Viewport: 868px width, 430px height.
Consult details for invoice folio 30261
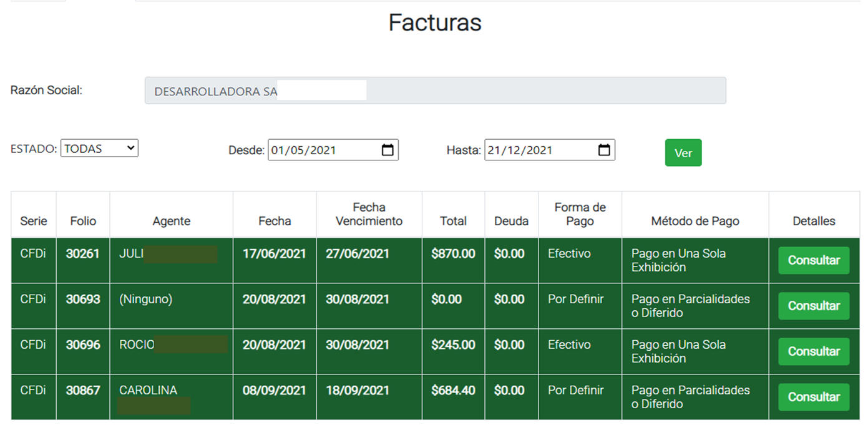click(813, 260)
